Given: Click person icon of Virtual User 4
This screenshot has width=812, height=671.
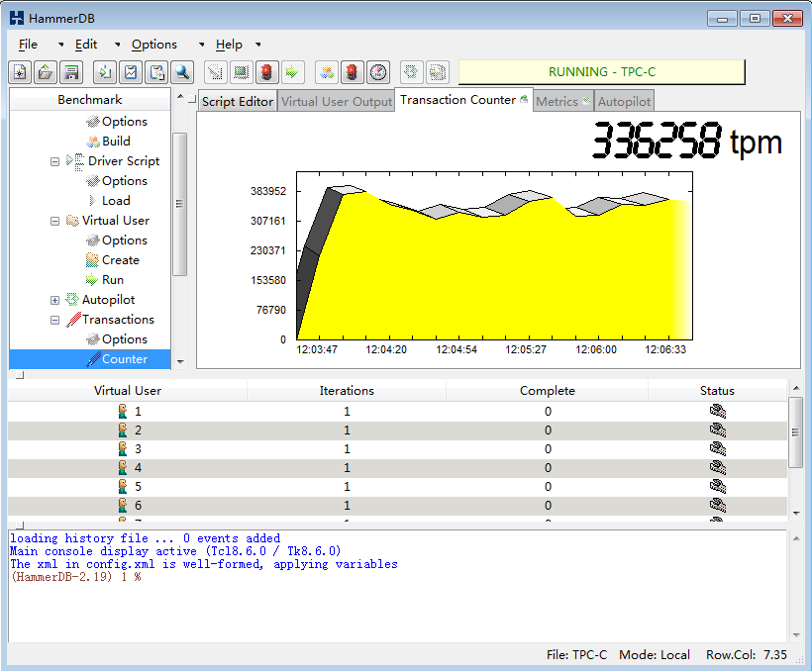Looking at the screenshot, I should (x=123, y=468).
